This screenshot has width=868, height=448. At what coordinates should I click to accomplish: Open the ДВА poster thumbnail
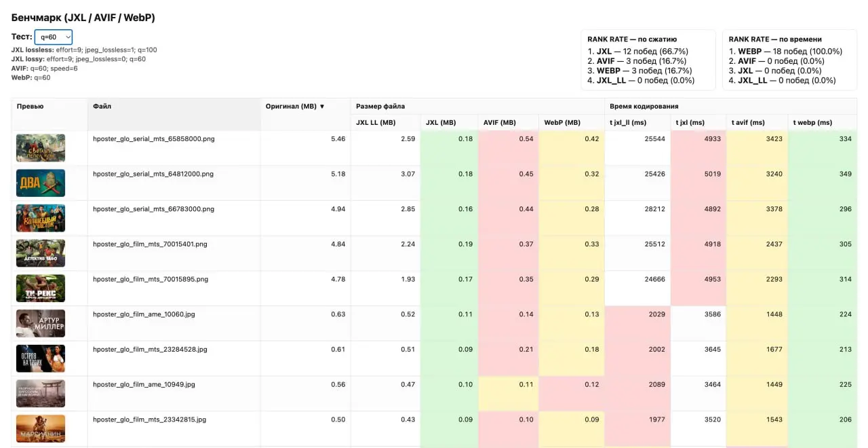pyautogui.click(x=41, y=183)
